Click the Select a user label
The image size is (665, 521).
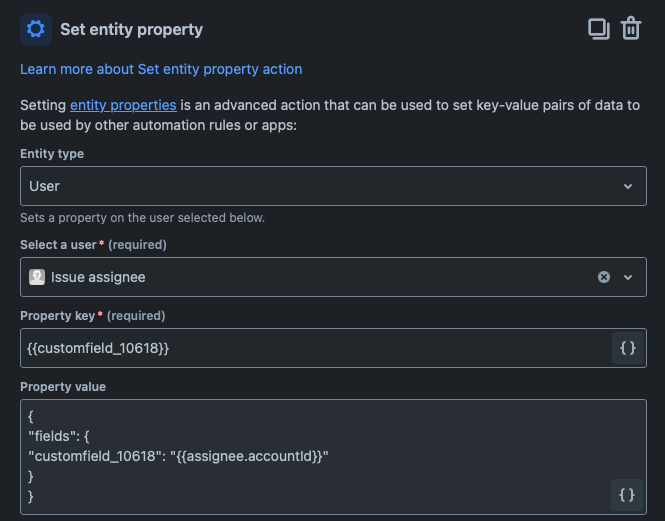(x=59, y=245)
